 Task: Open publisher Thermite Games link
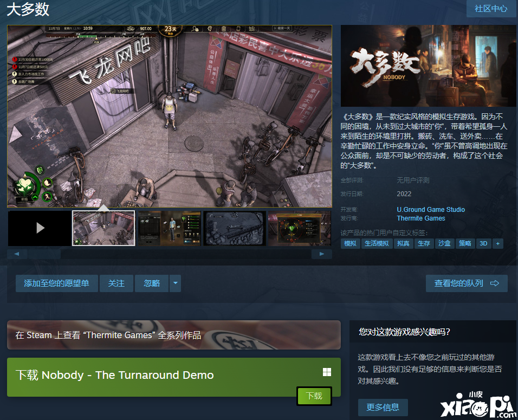point(421,218)
